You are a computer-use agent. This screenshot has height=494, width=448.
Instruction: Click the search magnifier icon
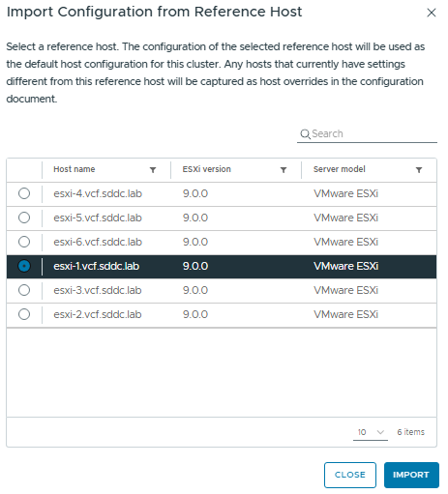point(305,133)
